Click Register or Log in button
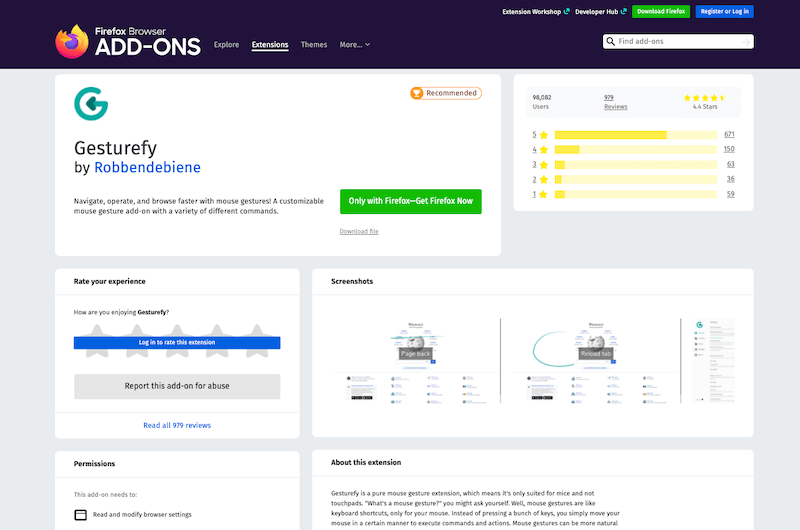 click(x=724, y=11)
